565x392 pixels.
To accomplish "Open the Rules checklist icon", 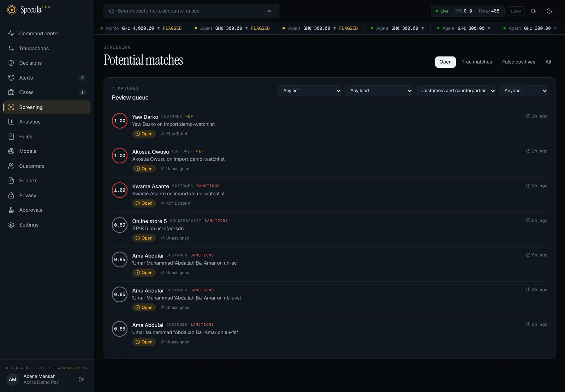I will pos(11,137).
